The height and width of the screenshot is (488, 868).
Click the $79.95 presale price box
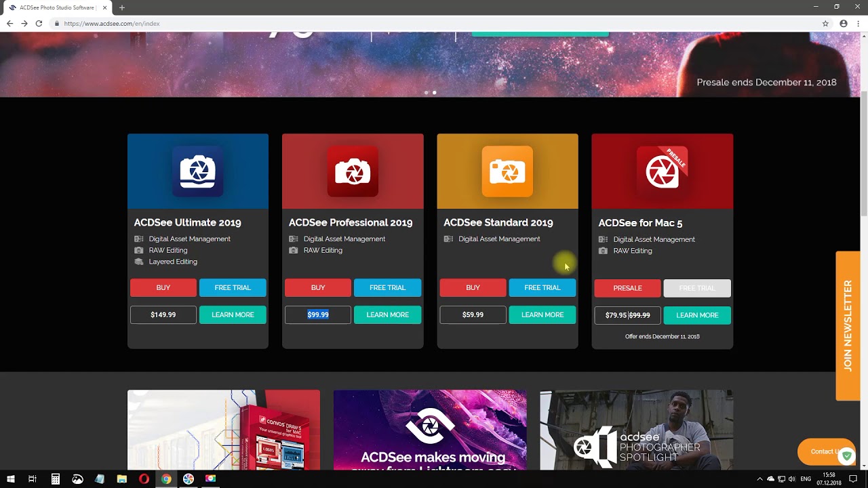pos(627,315)
